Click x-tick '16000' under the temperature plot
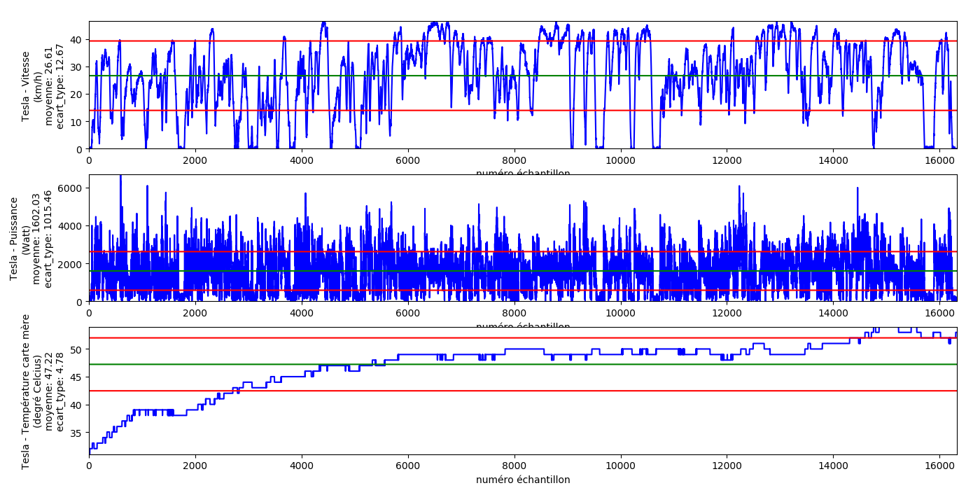Image resolution: width=980 pixels, height=495 pixels. pyautogui.click(x=939, y=466)
